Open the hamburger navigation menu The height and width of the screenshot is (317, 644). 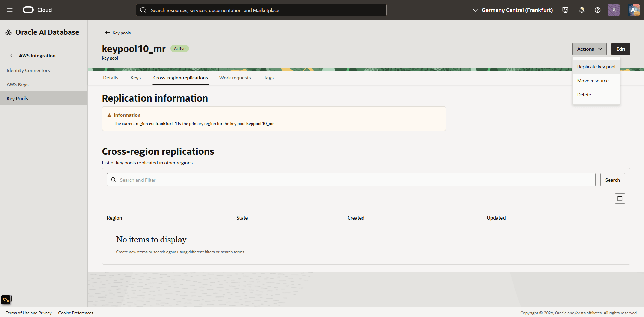10,10
